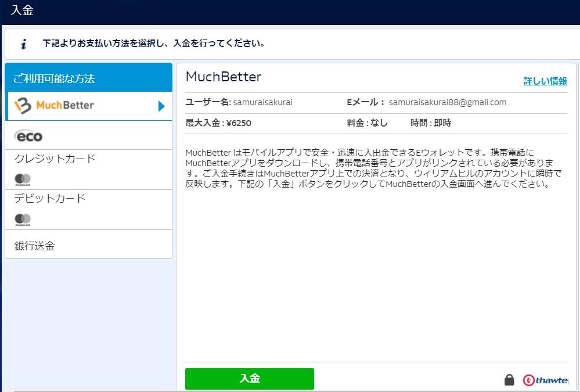Click 最大入金 ¥6250 text
The height and width of the screenshot is (392, 580).
tap(218, 123)
